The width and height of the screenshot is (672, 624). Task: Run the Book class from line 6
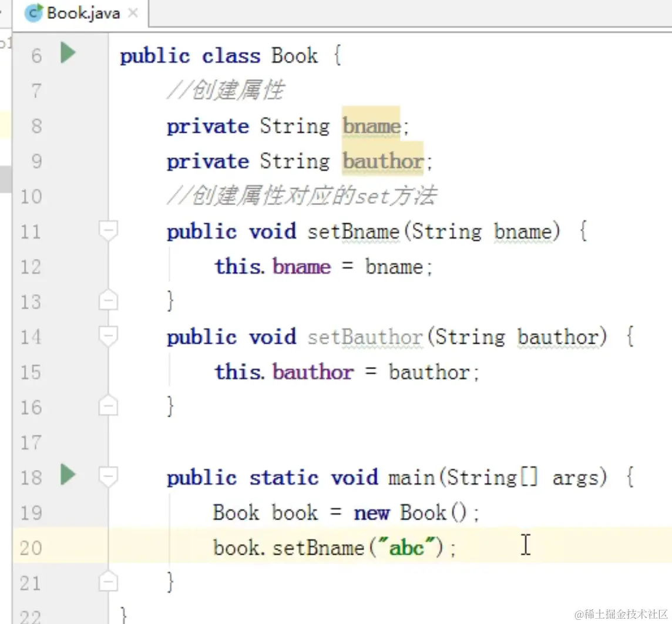click(68, 53)
